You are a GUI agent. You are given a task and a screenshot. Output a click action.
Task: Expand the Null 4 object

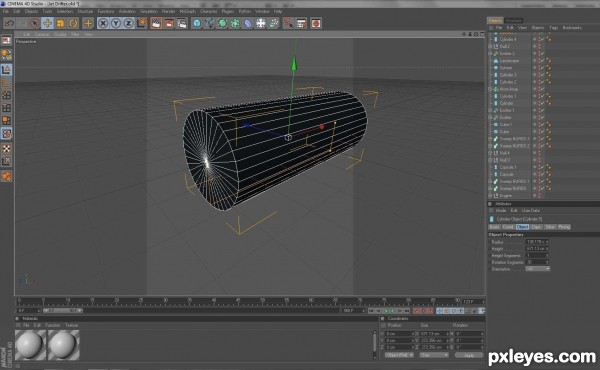tap(490, 153)
